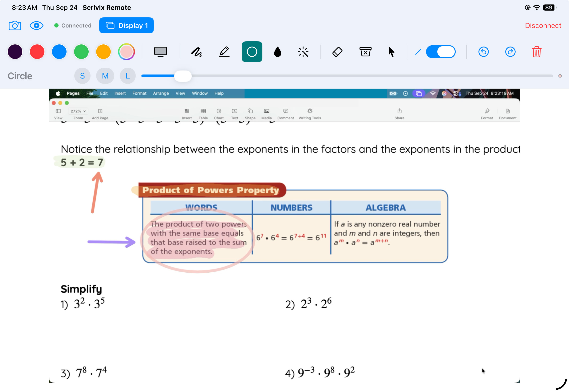Select the green color swatch
Image resolution: width=569 pixels, height=392 pixels.
pyautogui.click(x=81, y=52)
